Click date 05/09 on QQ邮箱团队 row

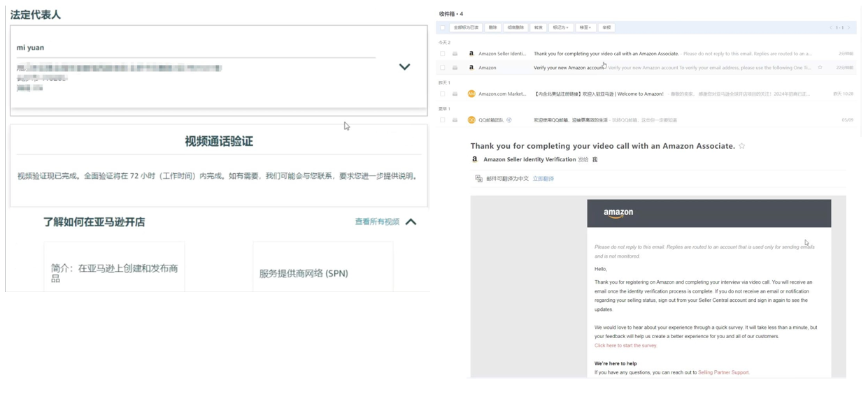pos(847,120)
